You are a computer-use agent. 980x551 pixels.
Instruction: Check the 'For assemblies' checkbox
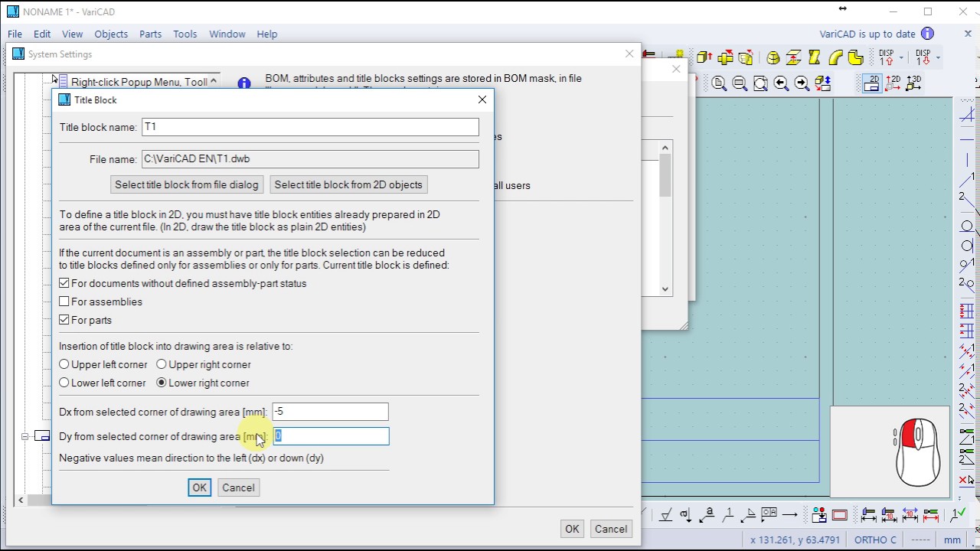click(x=64, y=302)
